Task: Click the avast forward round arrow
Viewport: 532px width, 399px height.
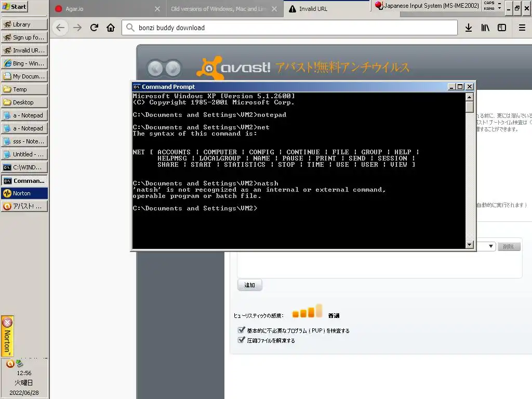Action: [x=173, y=69]
